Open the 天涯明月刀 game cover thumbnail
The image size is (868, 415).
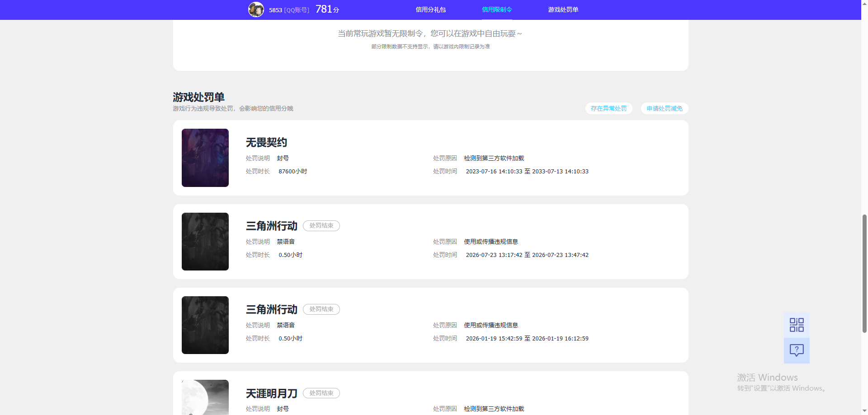point(205,397)
